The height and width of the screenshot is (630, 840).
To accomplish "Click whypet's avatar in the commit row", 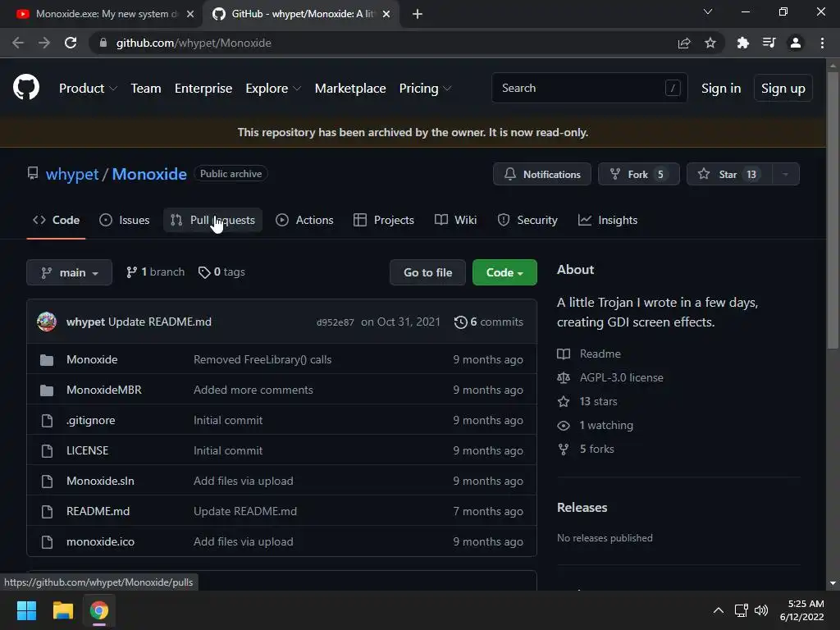I will coord(47,322).
